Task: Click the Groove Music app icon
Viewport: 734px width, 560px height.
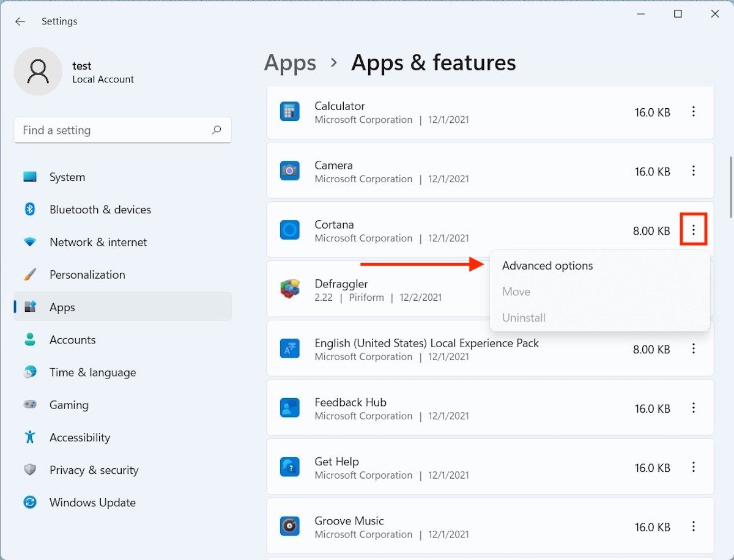Action: (289, 527)
